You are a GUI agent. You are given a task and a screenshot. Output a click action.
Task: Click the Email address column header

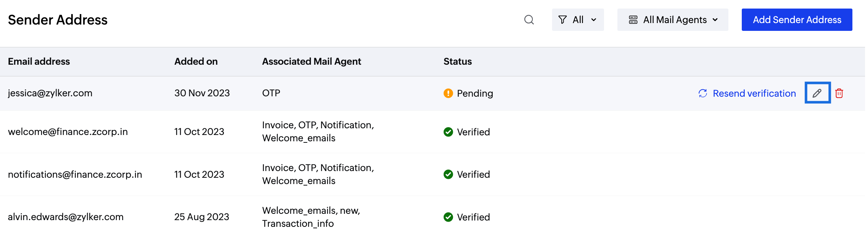click(39, 61)
